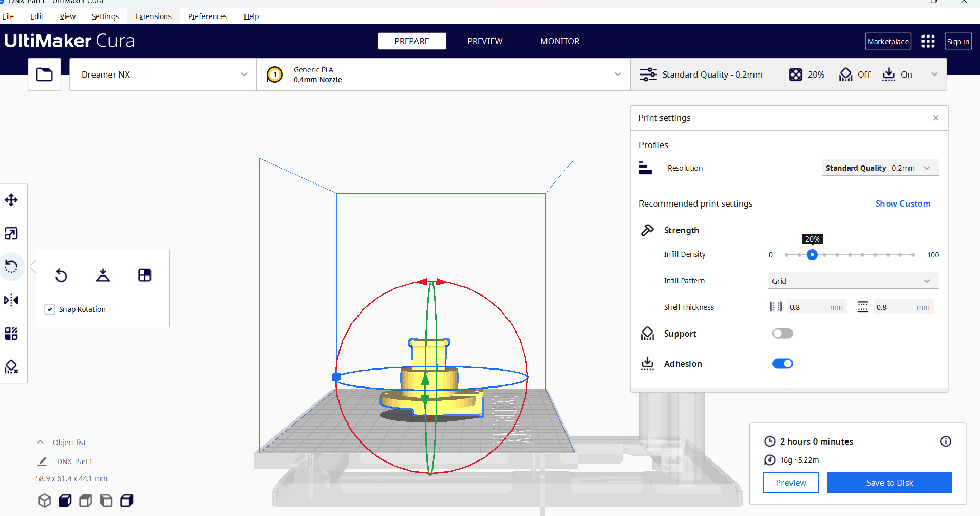Open the Help menu
Image resolution: width=980 pixels, height=516 pixels.
[251, 16]
